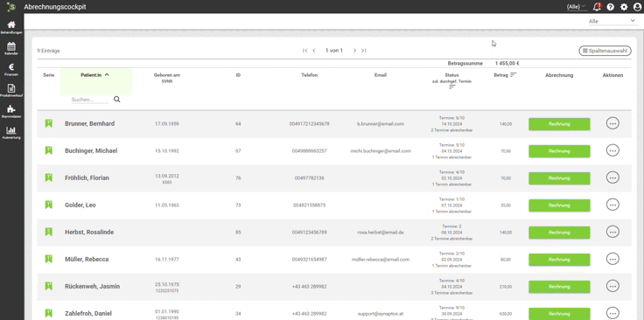Open Stammdaten via the puzzle icon
The width and height of the screenshot is (644, 320).
coord(11,112)
